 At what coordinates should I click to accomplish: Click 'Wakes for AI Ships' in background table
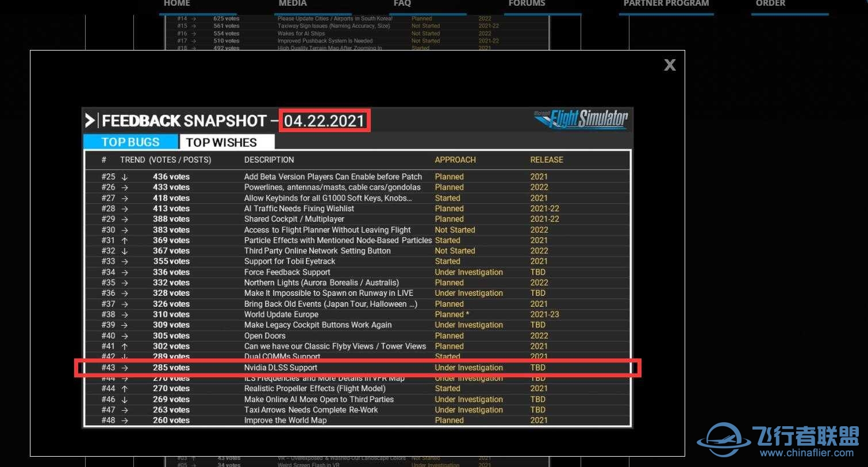click(301, 33)
